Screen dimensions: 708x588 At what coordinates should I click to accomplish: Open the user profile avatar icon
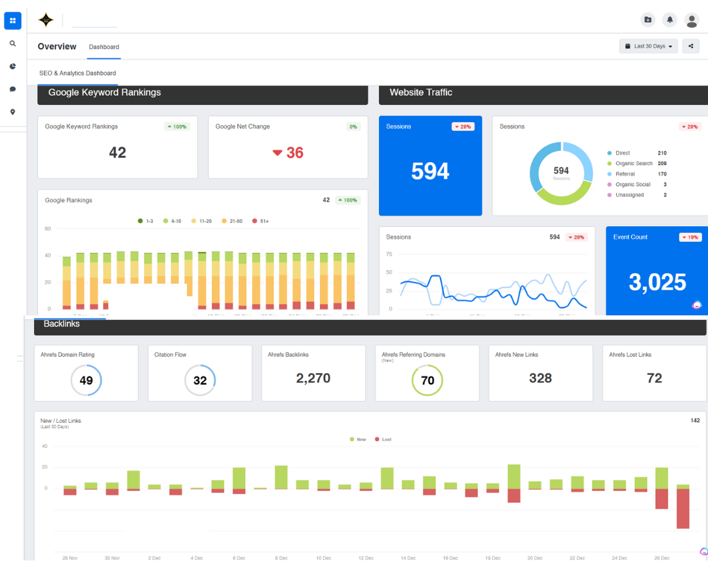[692, 20]
